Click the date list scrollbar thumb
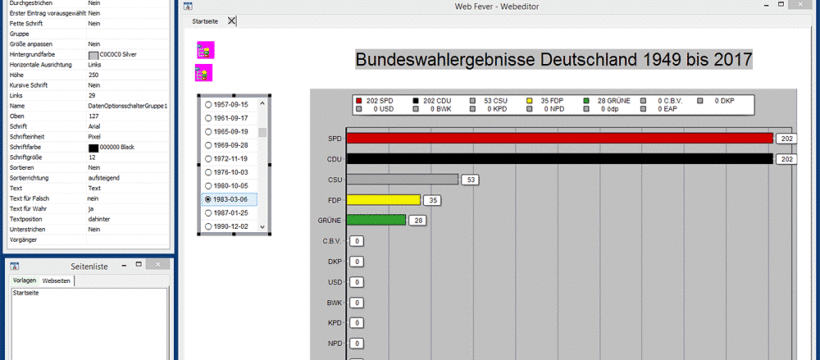The height and width of the screenshot is (360, 820). tap(263, 132)
